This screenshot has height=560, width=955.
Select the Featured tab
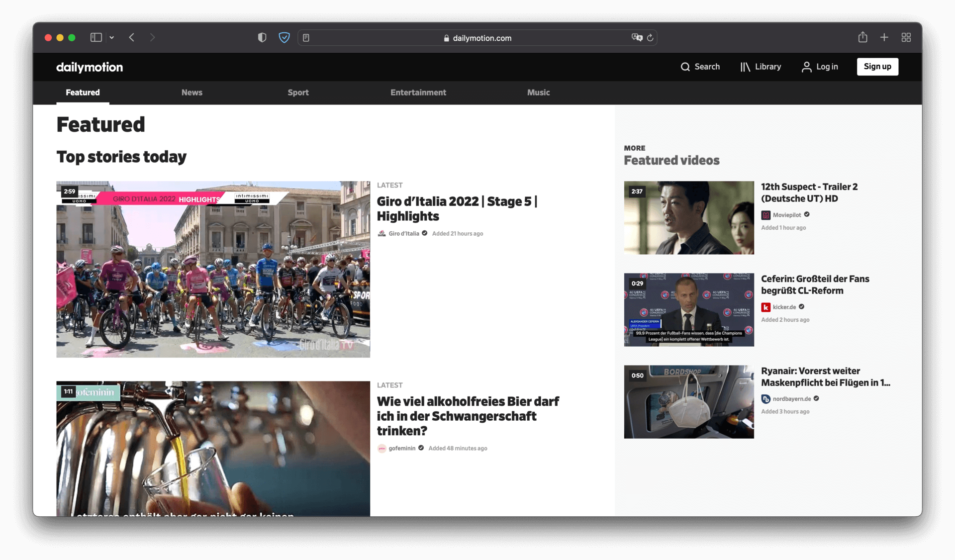[83, 93]
